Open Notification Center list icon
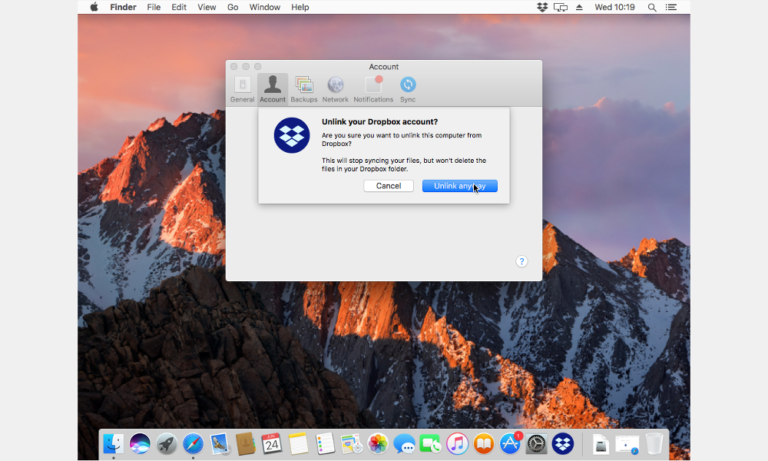Image resolution: width=768 pixels, height=461 pixels. [671, 7]
